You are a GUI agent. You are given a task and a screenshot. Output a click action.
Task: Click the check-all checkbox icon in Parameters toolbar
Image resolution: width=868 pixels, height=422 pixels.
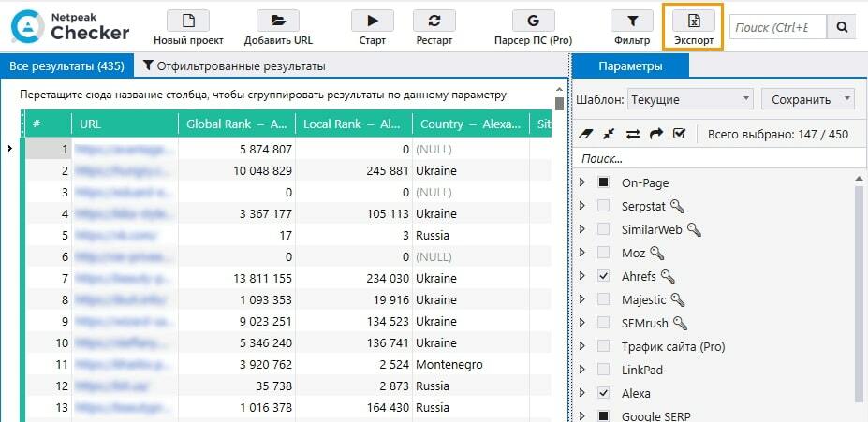(679, 135)
